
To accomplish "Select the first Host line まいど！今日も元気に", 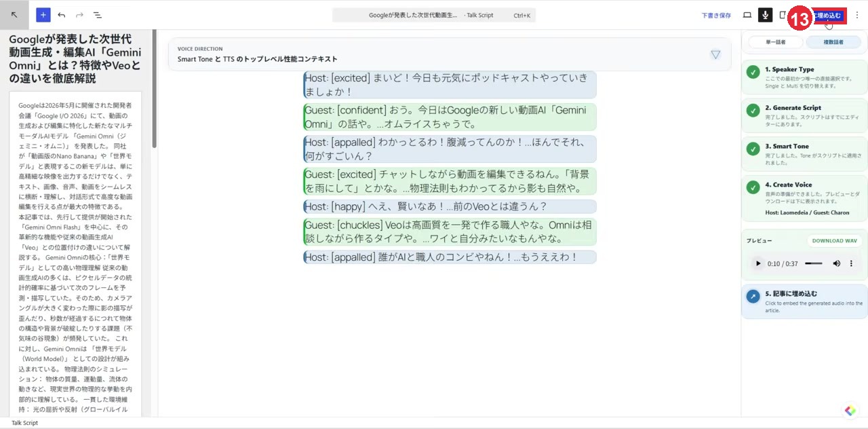I will [450, 85].
